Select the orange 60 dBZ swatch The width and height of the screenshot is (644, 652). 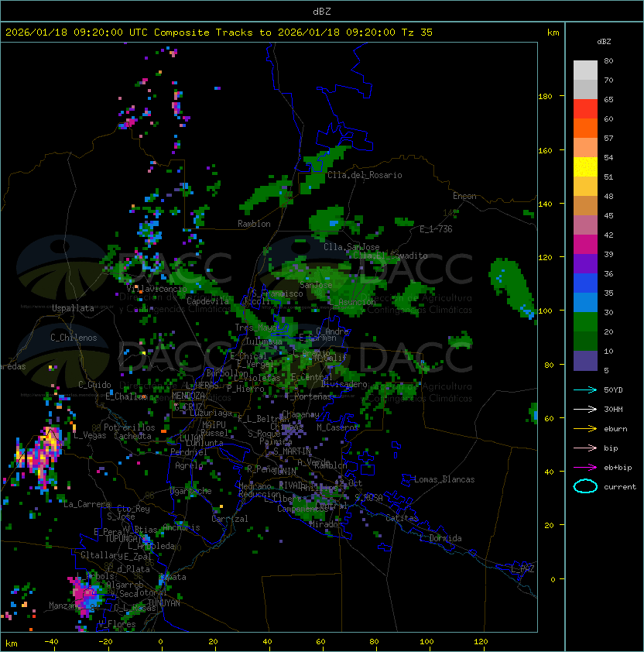click(x=585, y=128)
